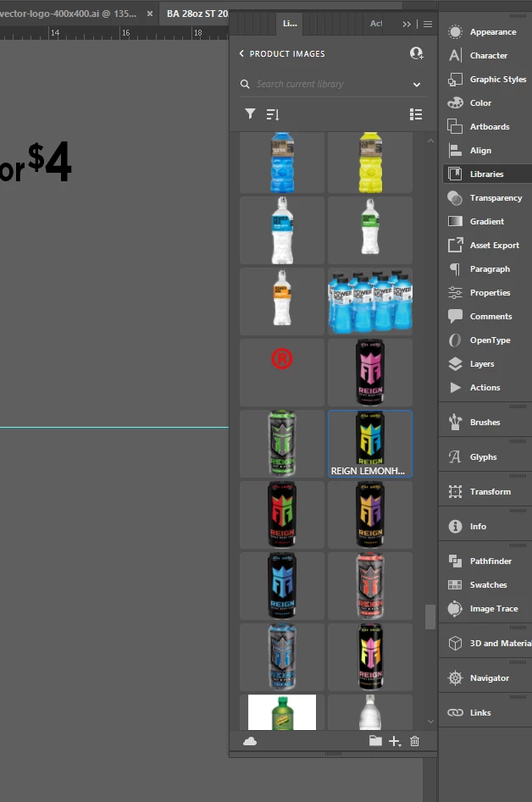Select the yellow Powerade bottle thumbnail
Viewport: 532px width, 802px height.
(370, 163)
